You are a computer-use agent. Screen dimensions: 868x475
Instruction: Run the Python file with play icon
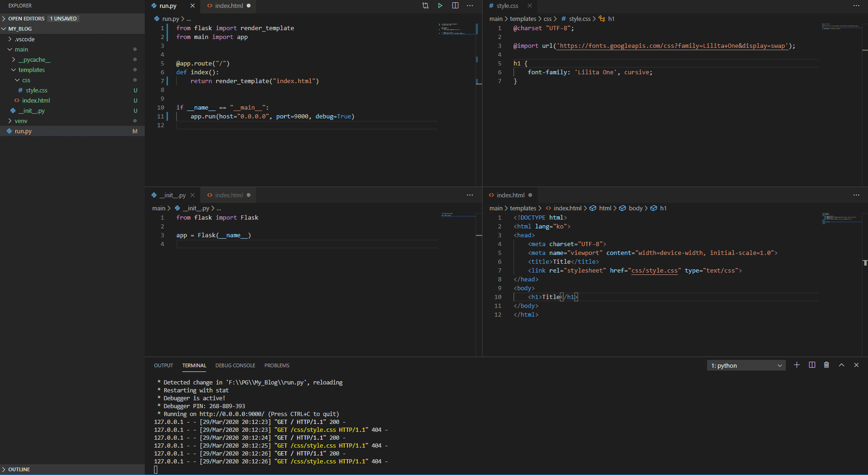pos(440,6)
